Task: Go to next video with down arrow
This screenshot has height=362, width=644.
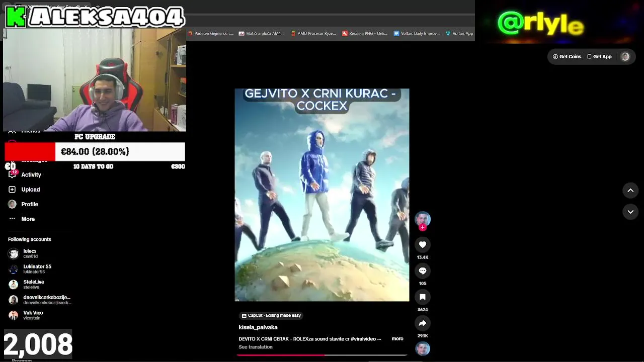Action: click(630, 212)
